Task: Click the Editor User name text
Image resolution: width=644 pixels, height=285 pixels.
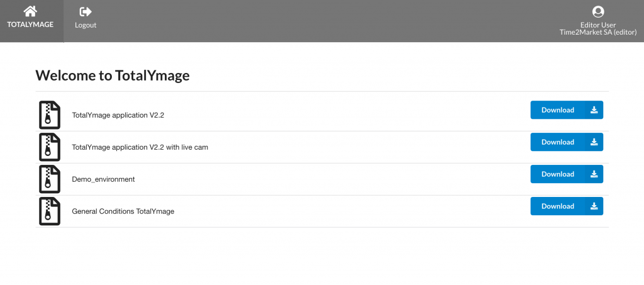Action: click(x=598, y=25)
